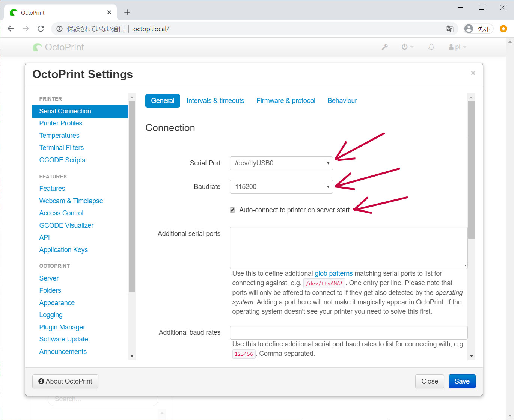The height and width of the screenshot is (420, 514).
Task: Open Plugin Manager
Action: [x=62, y=327]
